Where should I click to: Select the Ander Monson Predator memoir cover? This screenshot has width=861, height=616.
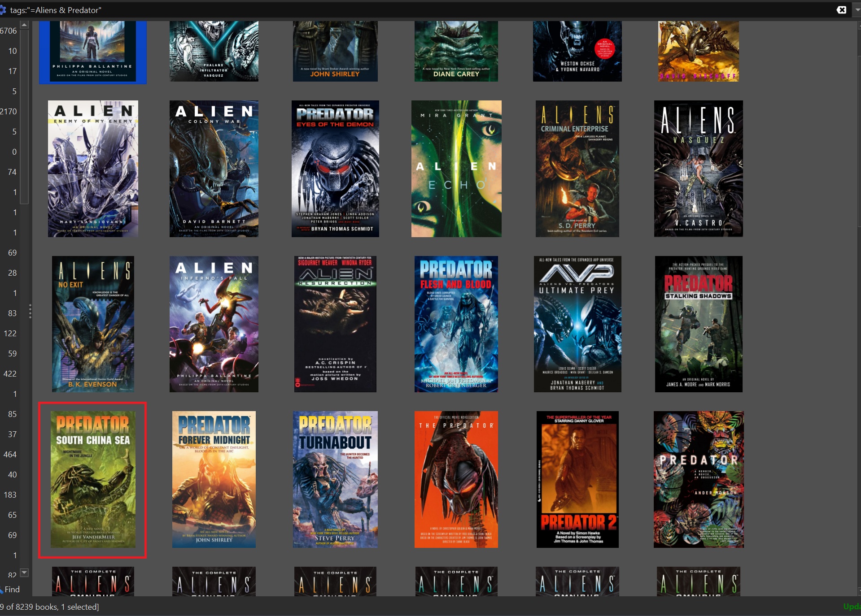699,479
